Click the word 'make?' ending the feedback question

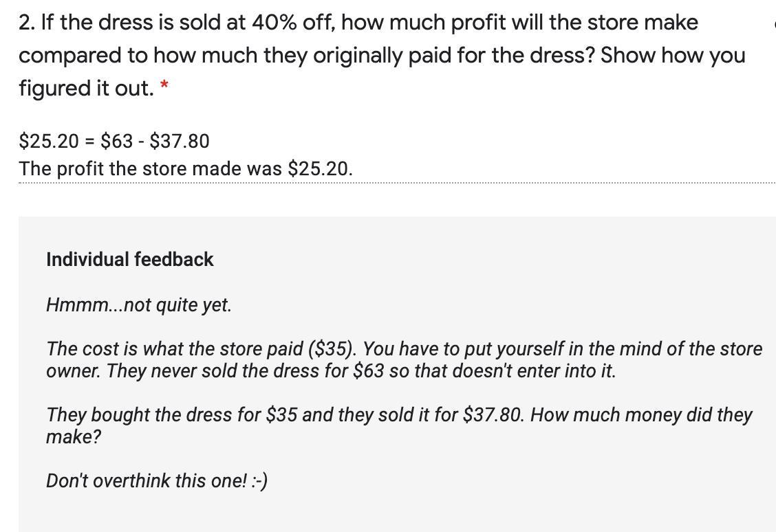click(x=73, y=437)
